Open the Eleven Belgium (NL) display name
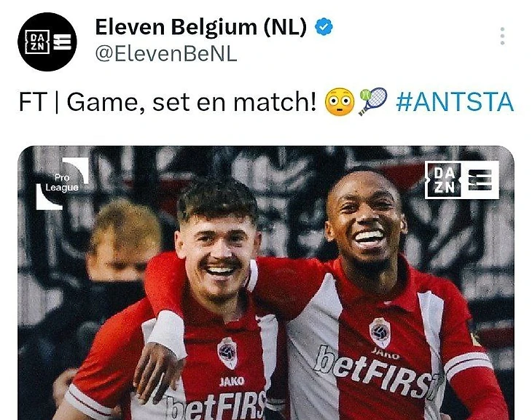The width and height of the screenshot is (532, 420). pos(201,27)
